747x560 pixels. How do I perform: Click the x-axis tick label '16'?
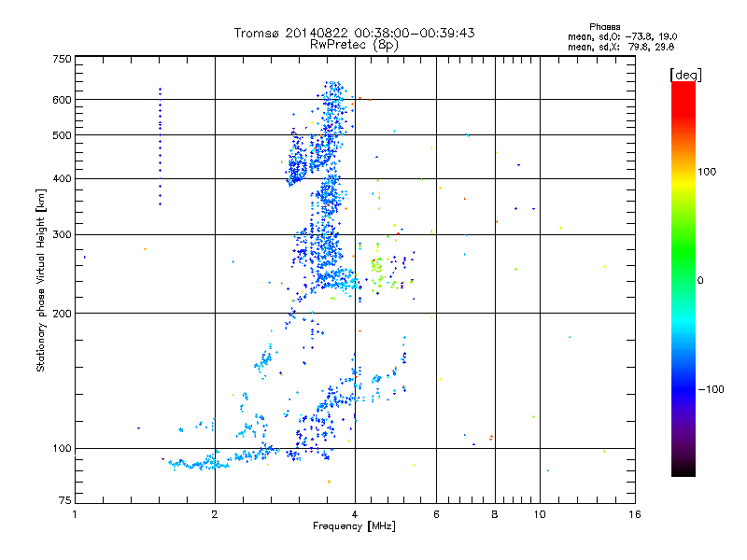(635, 514)
